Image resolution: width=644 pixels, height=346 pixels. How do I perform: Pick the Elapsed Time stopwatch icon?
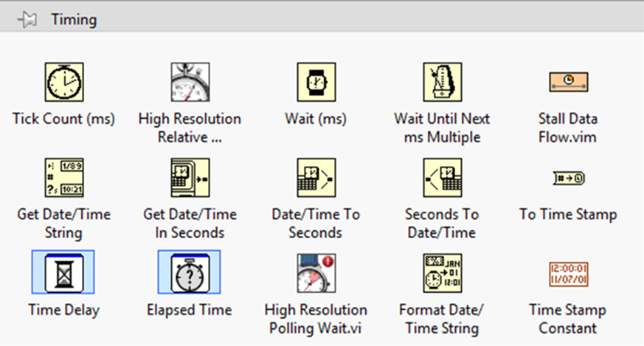[x=190, y=272]
